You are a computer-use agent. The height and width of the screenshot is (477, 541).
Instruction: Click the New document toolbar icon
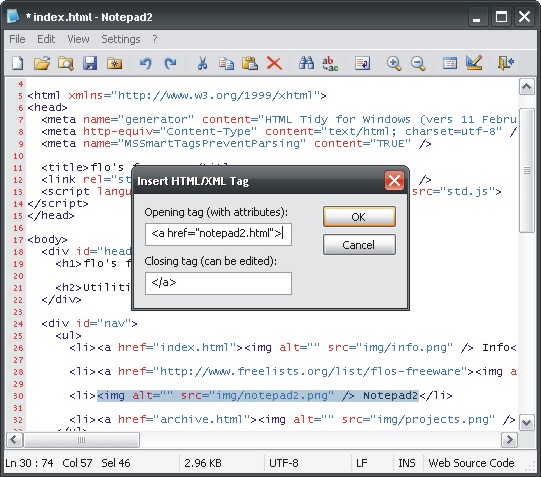pyautogui.click(x=18, y=63)
